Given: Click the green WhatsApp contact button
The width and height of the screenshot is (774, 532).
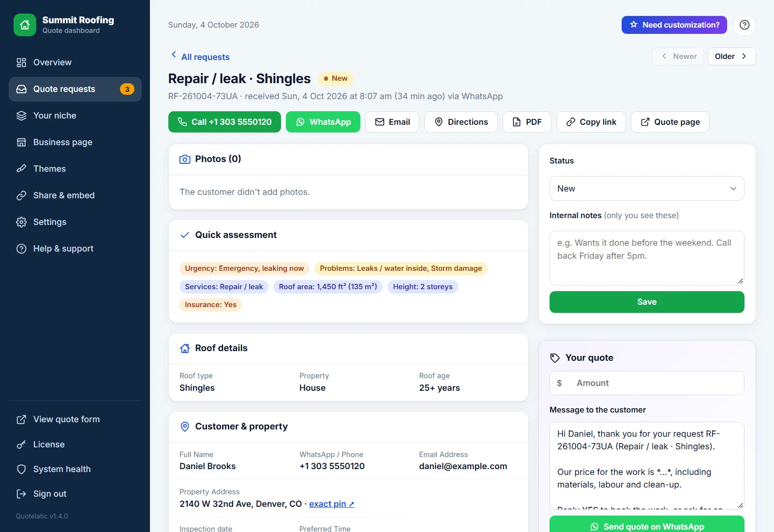Looking at the screenshot, I should click(323, 122).
